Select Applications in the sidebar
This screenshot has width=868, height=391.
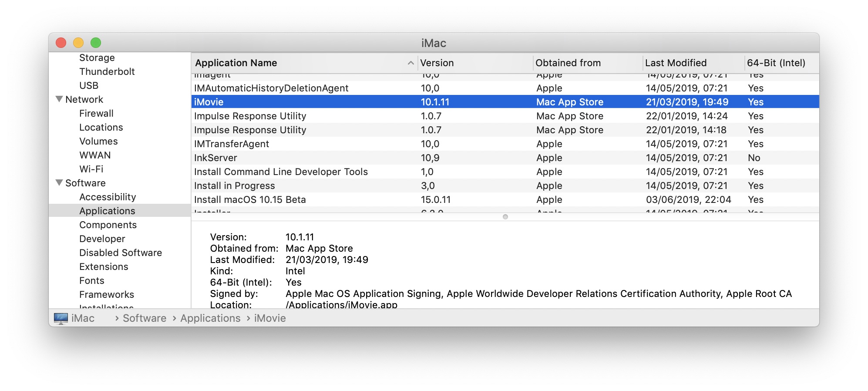pyautogui.click(x=120, y=210)
